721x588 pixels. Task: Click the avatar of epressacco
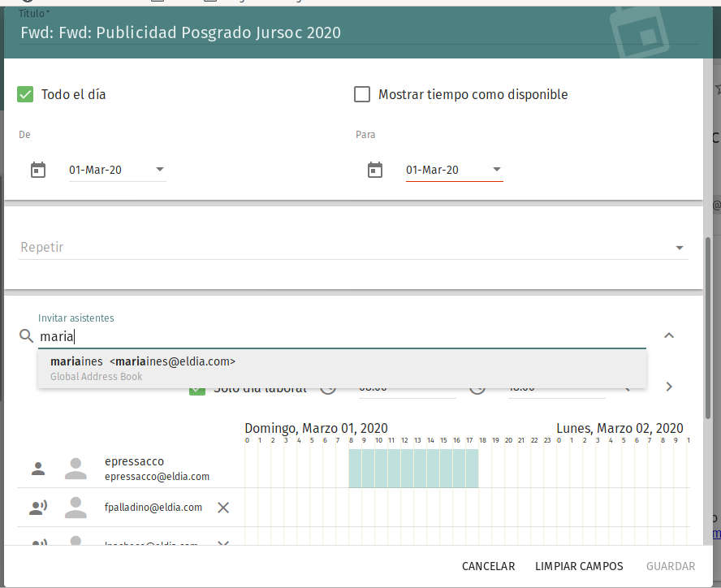(76, 469)
